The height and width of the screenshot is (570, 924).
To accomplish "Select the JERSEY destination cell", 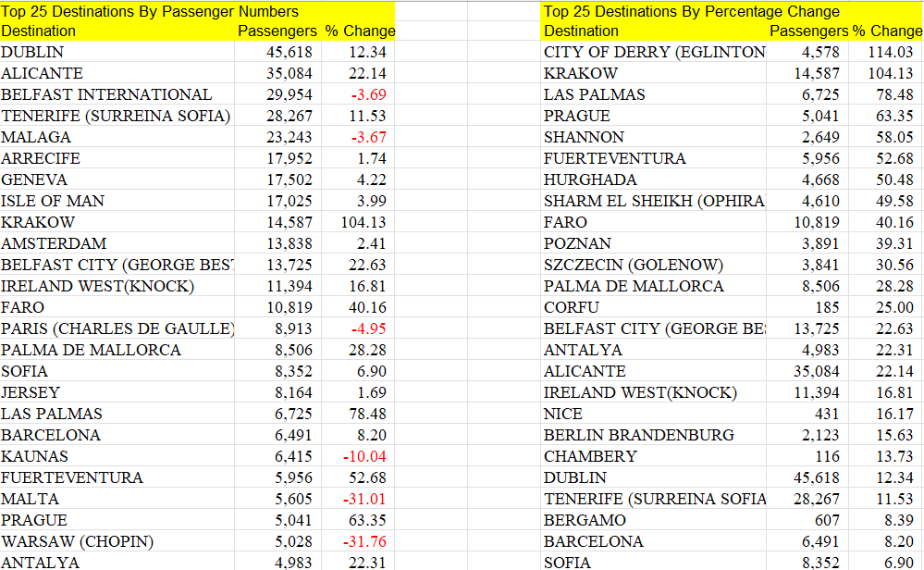I will coord(31,392).
